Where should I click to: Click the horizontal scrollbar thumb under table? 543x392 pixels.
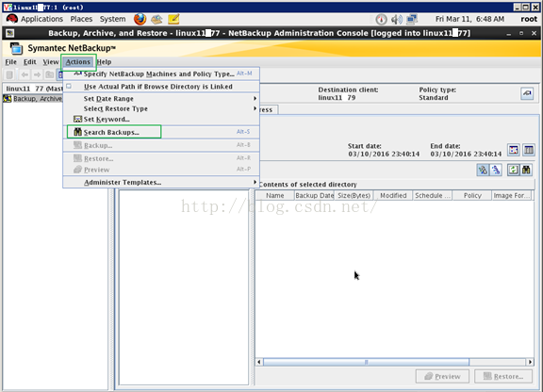click(366, 362)
